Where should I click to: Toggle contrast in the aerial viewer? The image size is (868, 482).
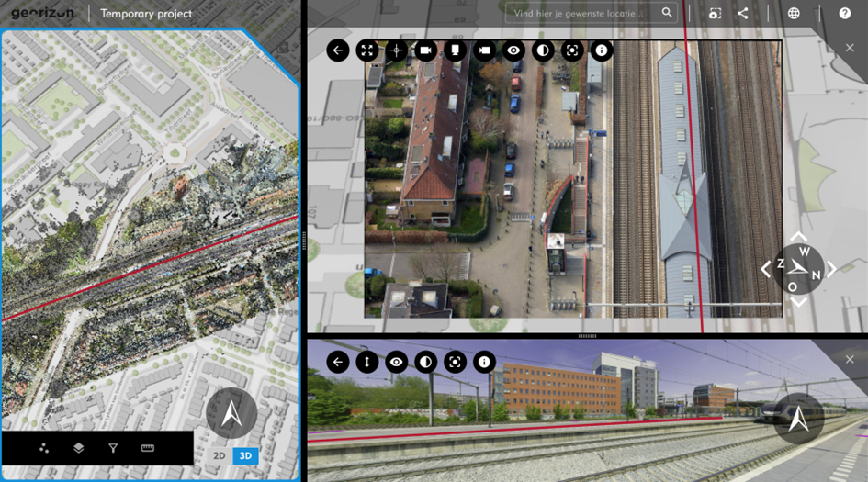click(543, 51)
